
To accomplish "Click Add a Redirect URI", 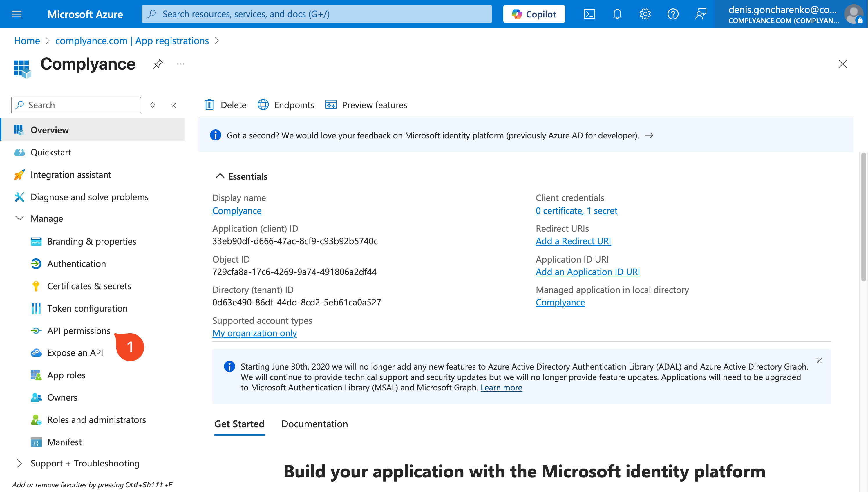I will coord(573,241).
